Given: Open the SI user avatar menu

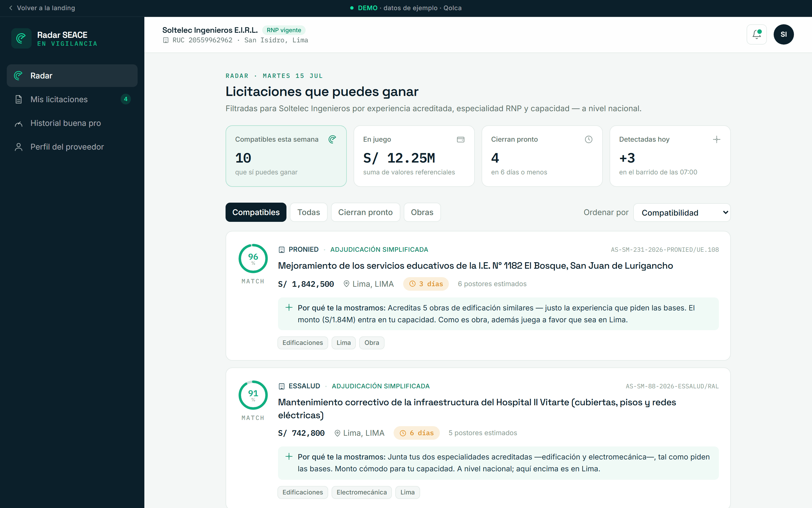Looking at the screenshot, I should click(x=784, y=34).
